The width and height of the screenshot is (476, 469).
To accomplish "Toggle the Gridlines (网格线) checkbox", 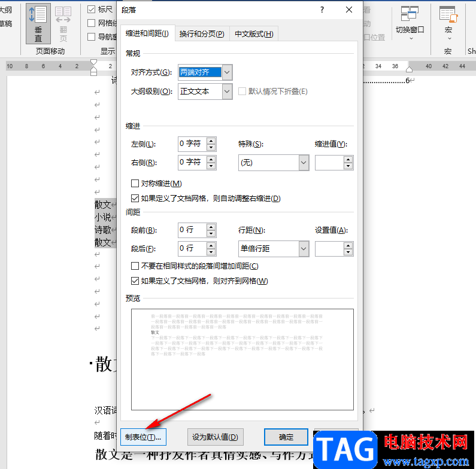I will pos(92,23).
